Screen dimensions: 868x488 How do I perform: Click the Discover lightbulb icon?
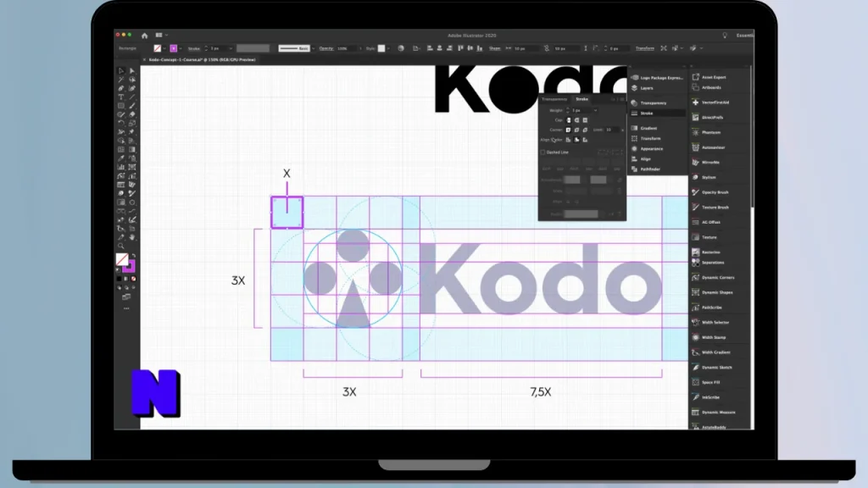[725, 36]
